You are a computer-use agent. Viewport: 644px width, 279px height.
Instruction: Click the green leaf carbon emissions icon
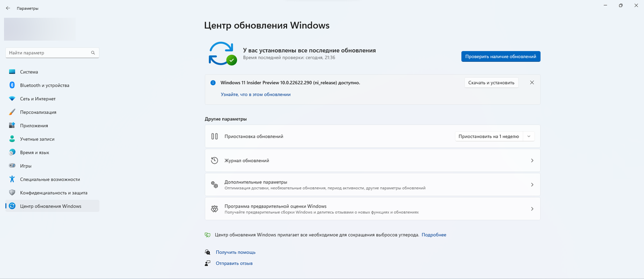pyautogui.click(x=208, y=235)
